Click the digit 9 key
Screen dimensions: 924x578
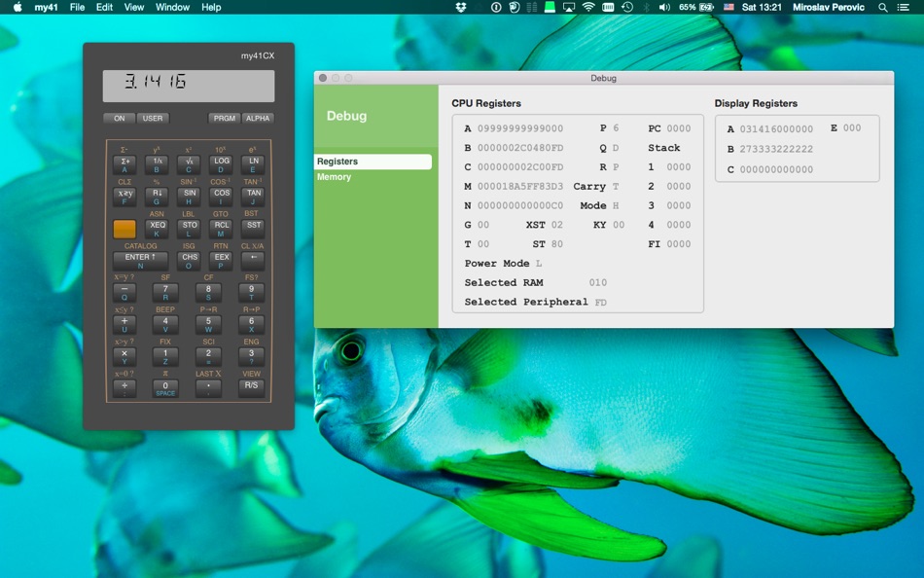(x=251, y=293)
